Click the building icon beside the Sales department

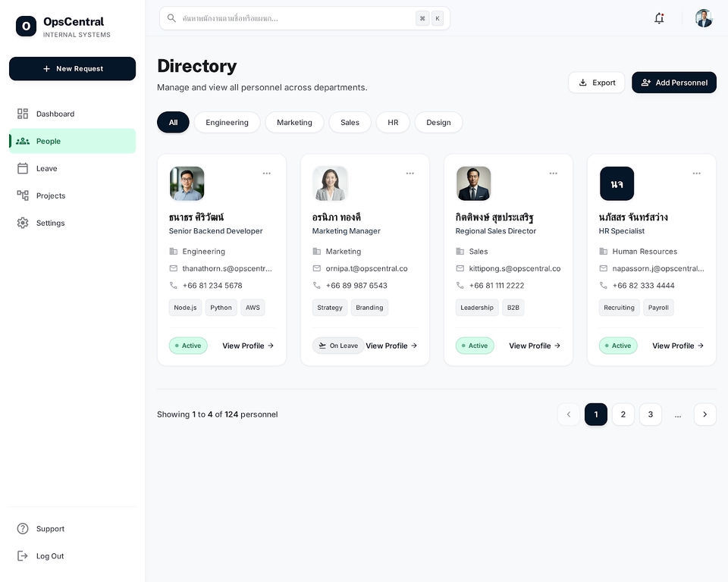(x=460, y=251)
